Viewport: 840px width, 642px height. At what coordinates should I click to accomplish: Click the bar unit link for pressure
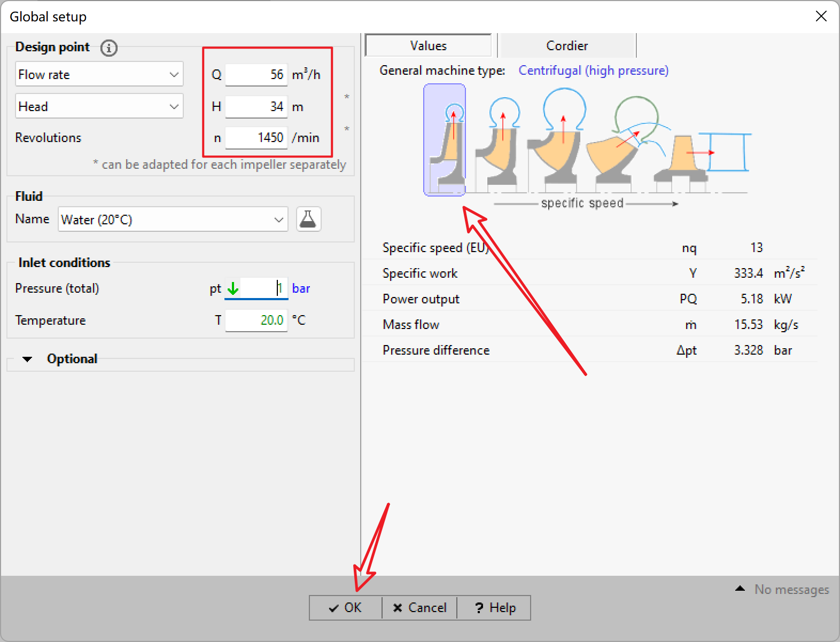[301, 288]
